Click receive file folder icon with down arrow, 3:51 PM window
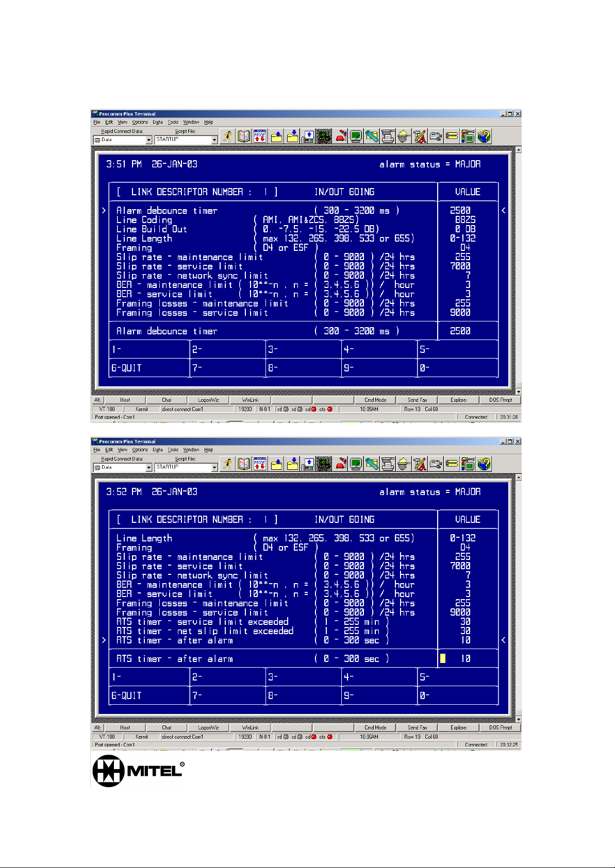 293,137
